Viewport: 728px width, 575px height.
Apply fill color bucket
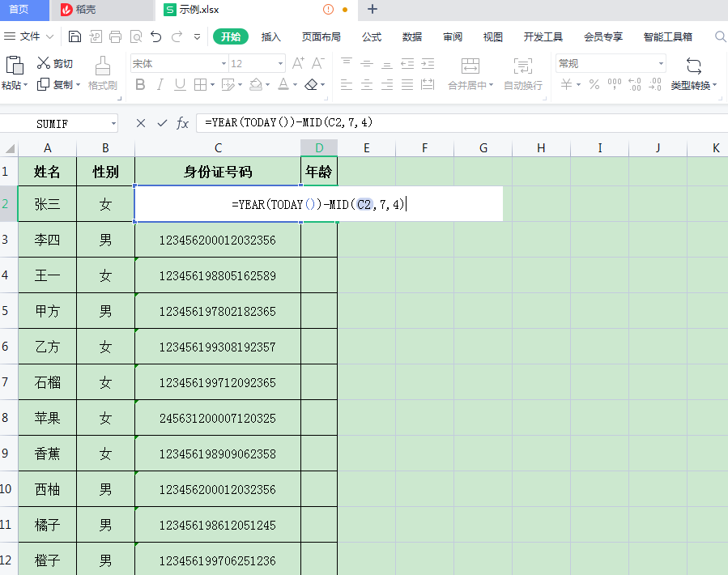(256, 84)
